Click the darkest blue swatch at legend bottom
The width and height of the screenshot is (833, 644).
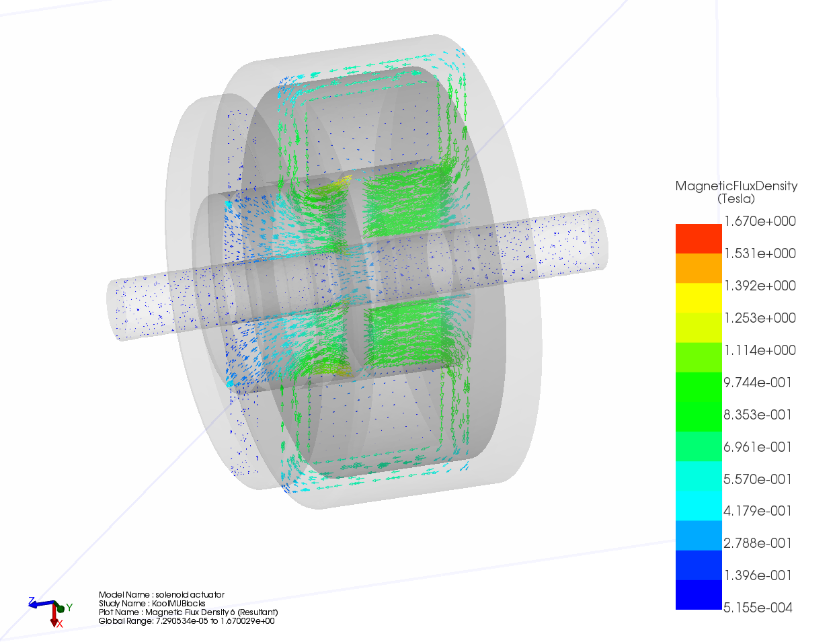698,595
